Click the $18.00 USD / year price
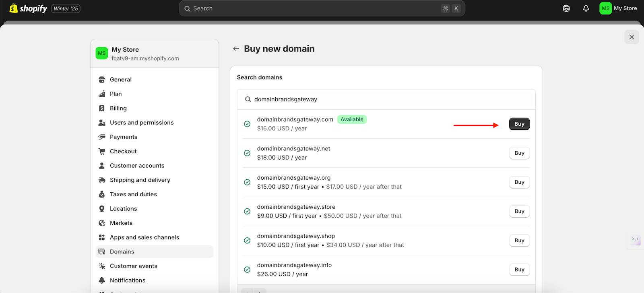 pyautogui.click(x=282, y=158)
